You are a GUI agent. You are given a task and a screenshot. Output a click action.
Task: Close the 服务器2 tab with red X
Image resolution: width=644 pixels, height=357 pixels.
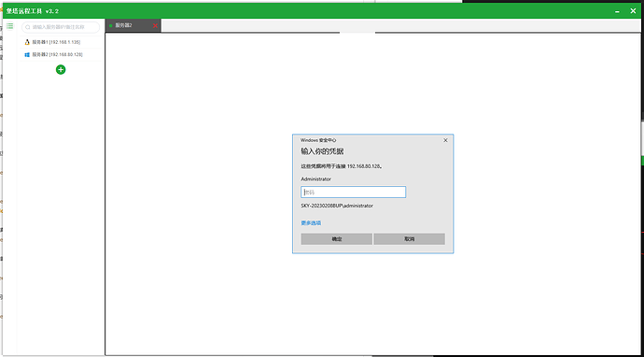pyautogui.click(x=155, y=25)
